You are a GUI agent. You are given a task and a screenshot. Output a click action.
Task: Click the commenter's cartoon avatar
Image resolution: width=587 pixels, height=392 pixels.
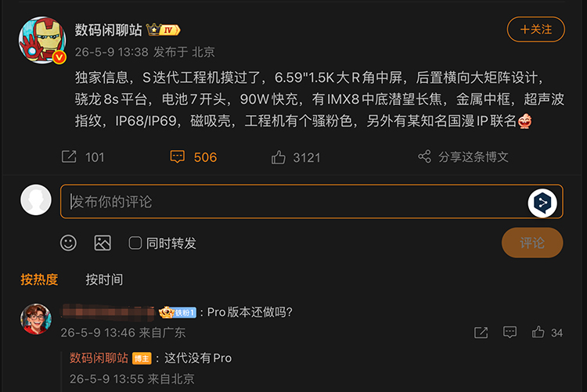[36, 319]
